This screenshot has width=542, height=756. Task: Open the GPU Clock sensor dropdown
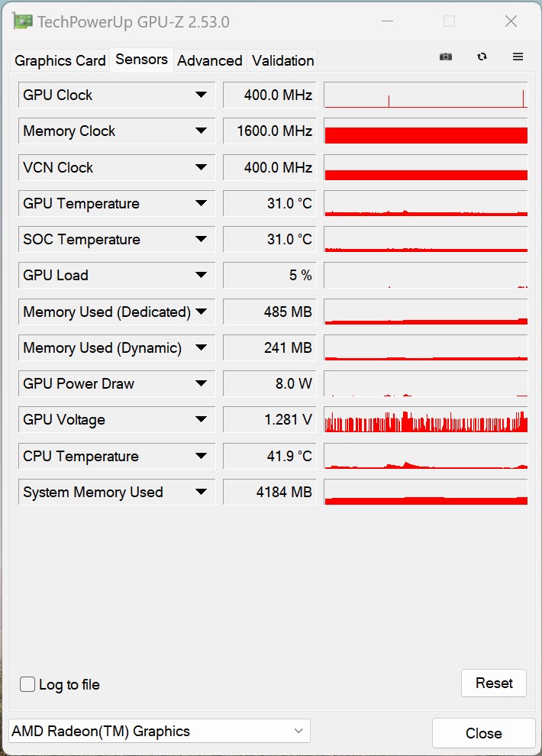click(201, 95)
